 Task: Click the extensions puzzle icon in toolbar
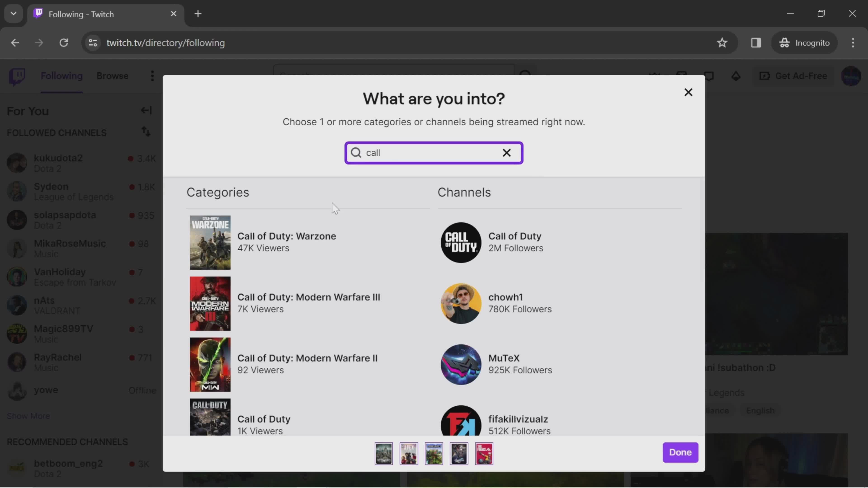(756, 42)
